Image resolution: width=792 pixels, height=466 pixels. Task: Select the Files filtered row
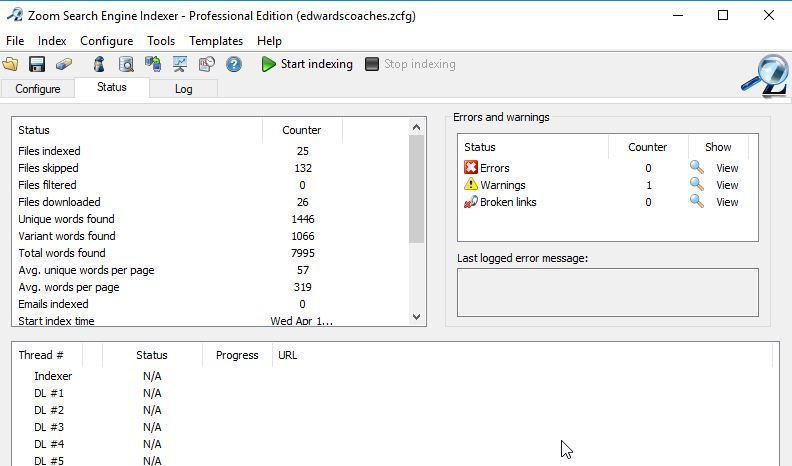tap(212, 185)
